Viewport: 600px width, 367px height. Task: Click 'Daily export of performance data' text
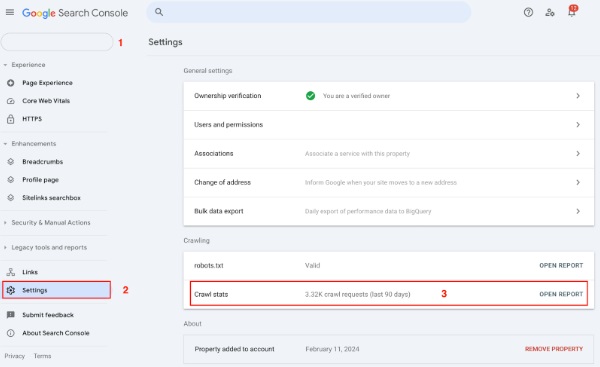[368, 211]
